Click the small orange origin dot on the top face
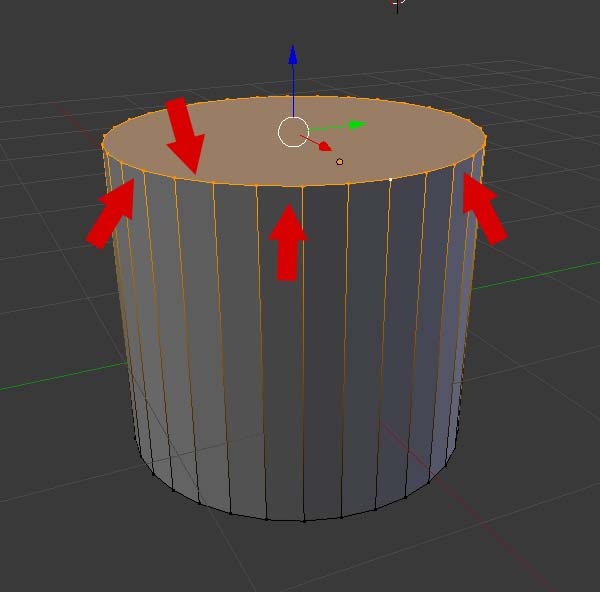Image resolution: width=600 pixels, height=592 pixels. [339, 162]
